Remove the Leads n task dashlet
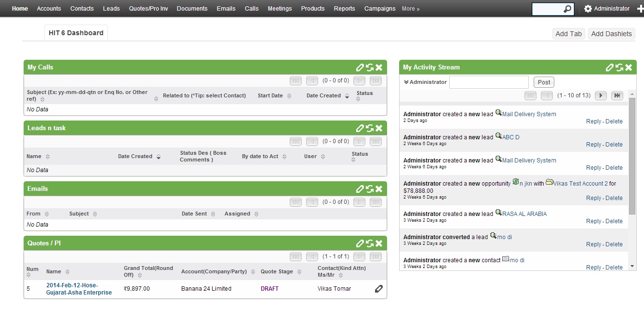Screen dimensions: 644x309 [379, 128]
